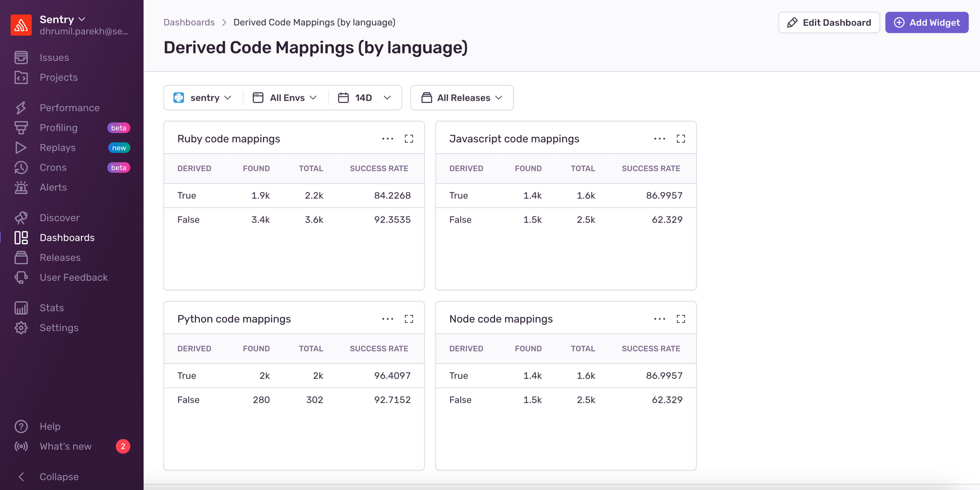Open Issues from the sidebar
This screenshot has height=490, width=980.
(x=54, y=57)
